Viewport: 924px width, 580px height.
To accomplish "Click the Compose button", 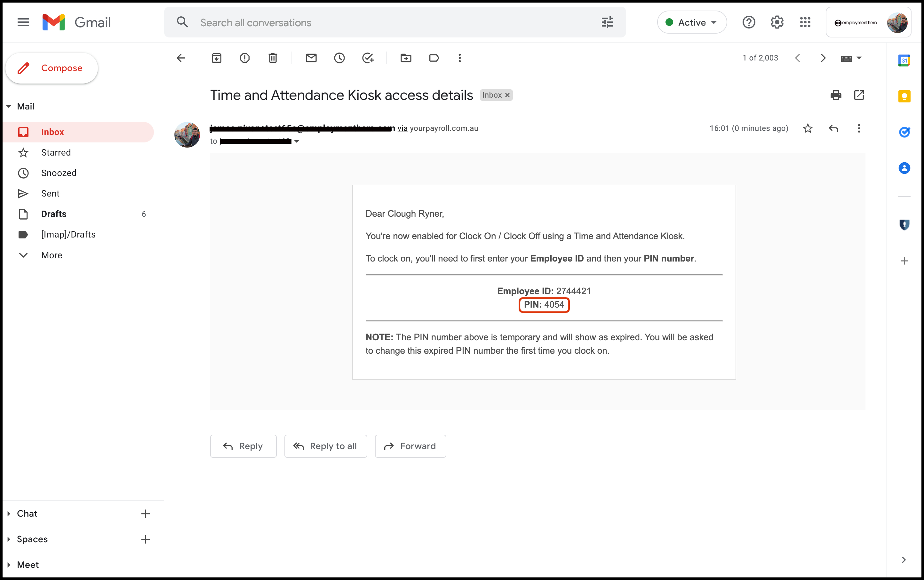I will tap(52, 68).
